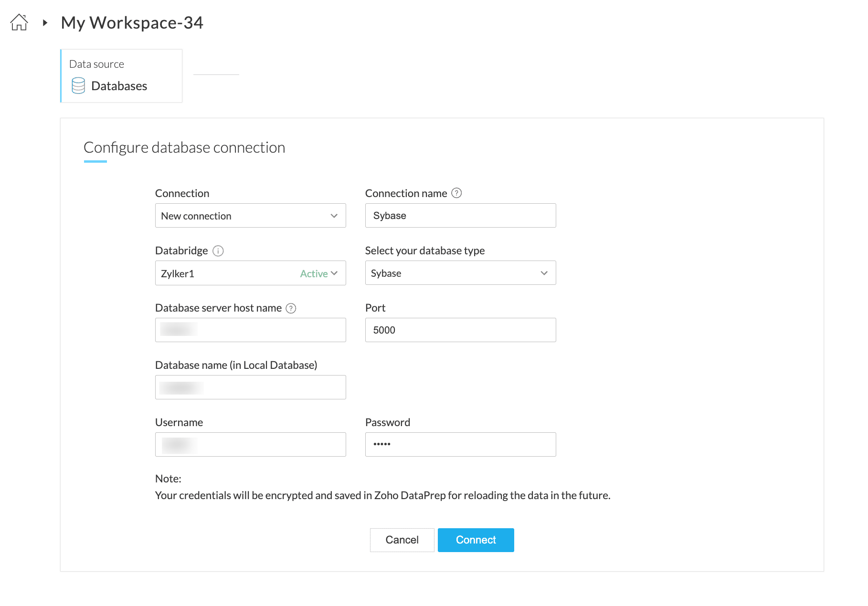Click the Databridge info icon

[x=218, y=251]
